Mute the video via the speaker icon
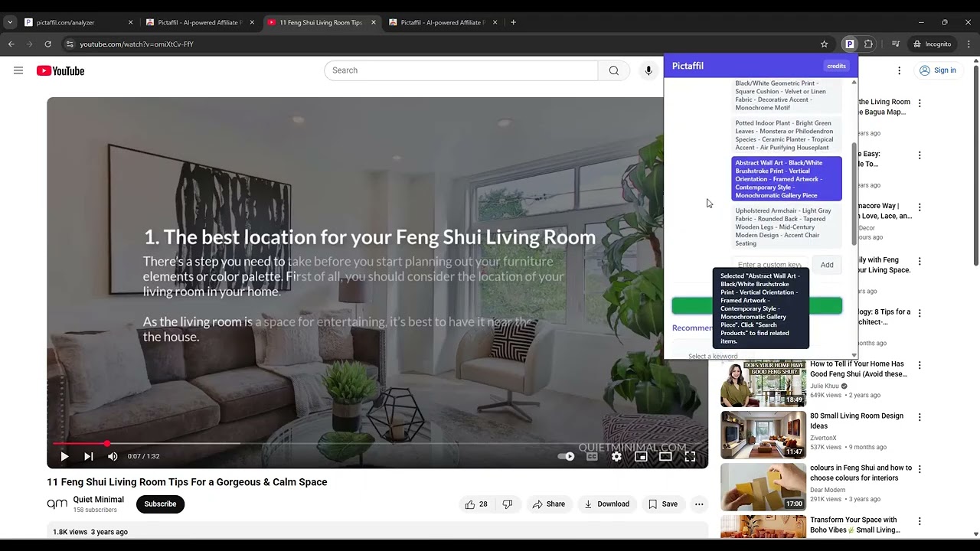 [x=113, y=456]
